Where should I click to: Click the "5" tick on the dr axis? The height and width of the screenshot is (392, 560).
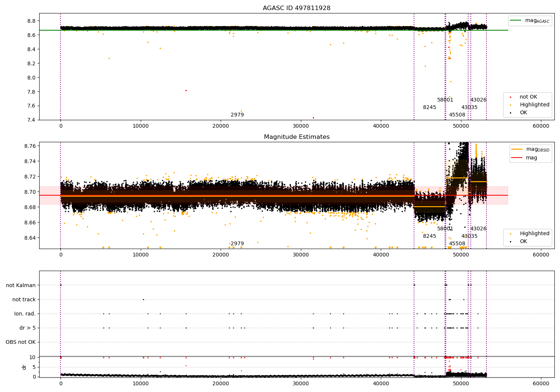[x=34, y=367]
